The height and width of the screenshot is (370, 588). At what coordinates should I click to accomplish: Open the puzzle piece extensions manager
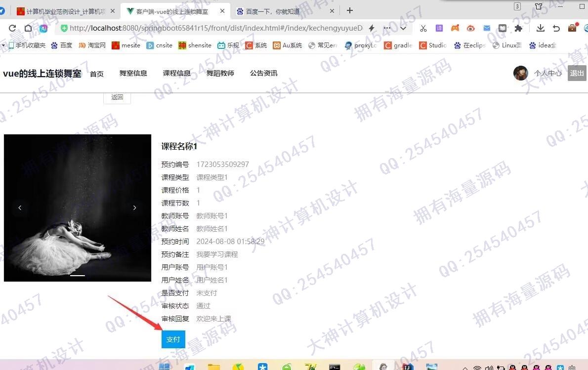point(518,28)
